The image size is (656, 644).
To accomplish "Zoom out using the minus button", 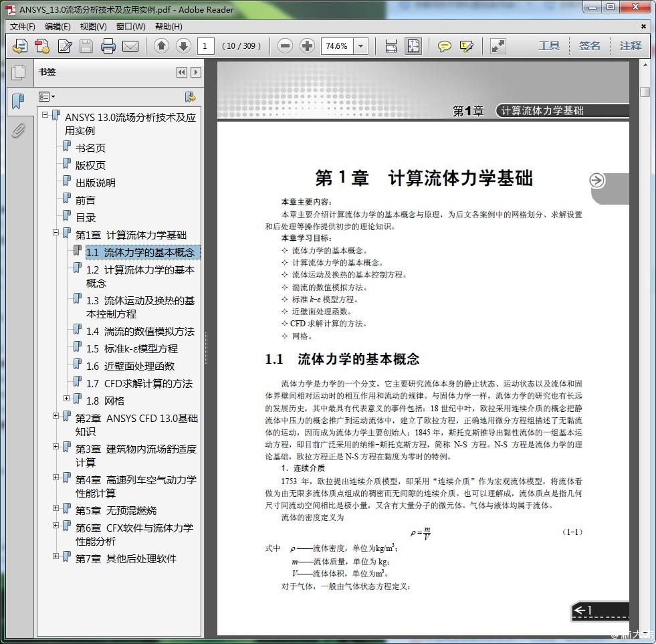I will pos(286,46).
